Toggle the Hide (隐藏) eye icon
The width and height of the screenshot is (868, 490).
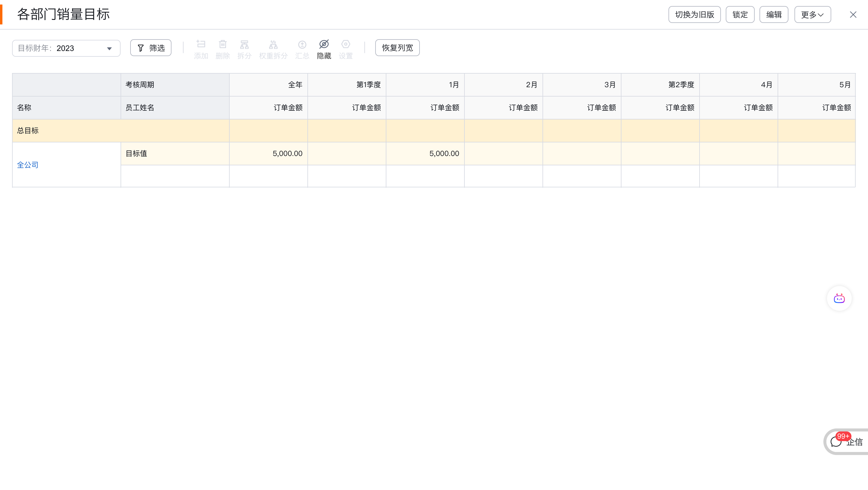click(324, 45)
